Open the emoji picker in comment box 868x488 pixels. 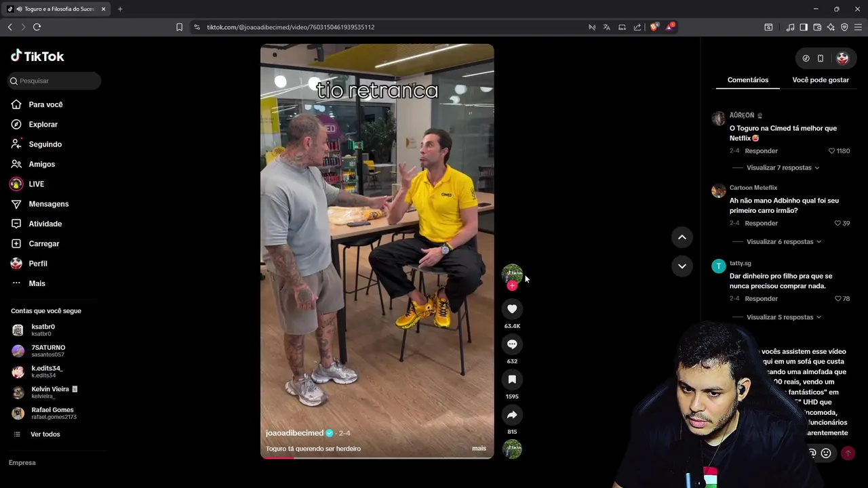pyautogui.click(x=826, y=453)
